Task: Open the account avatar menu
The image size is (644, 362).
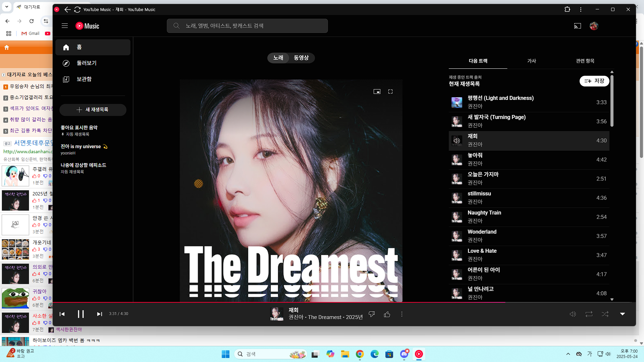Action: (594, 26)
